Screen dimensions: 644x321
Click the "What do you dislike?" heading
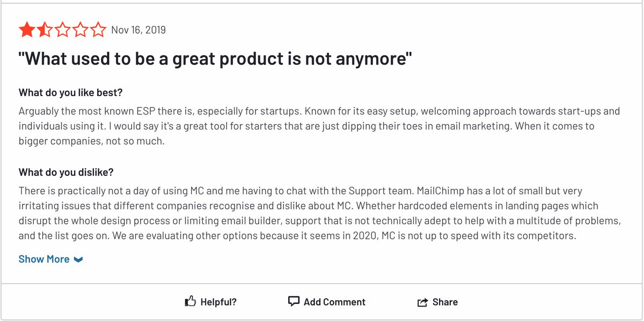point(66,172)
